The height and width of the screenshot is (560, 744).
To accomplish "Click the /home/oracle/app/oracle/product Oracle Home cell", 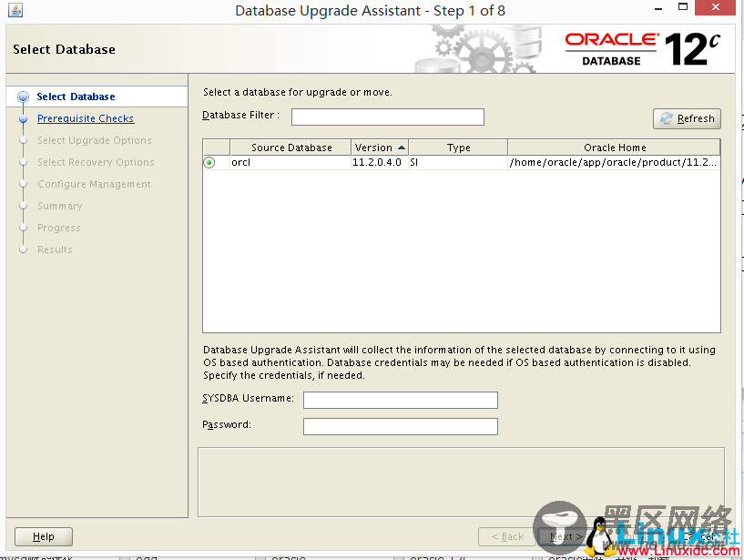I will coord(614,162).
